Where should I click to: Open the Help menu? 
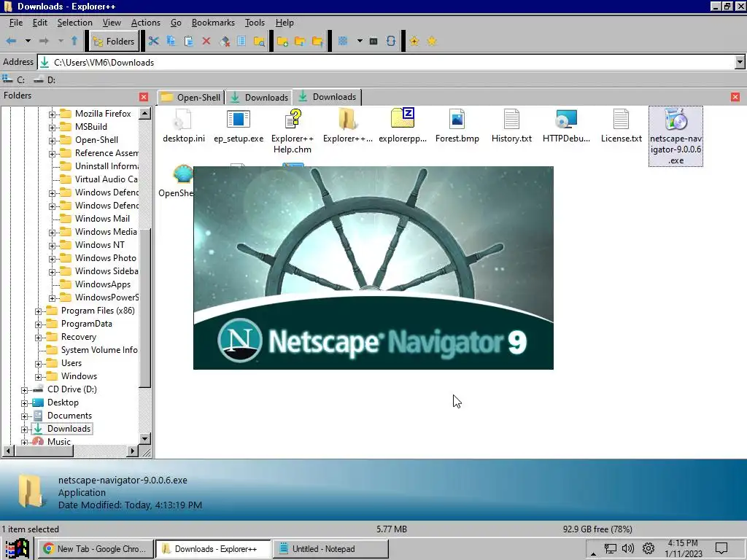point(285,23)
